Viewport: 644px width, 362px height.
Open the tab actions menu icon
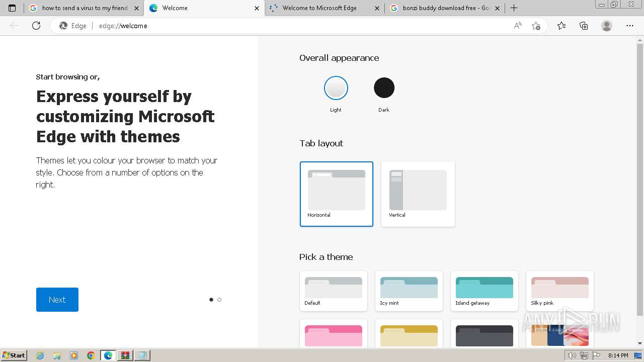pos(12,8)
